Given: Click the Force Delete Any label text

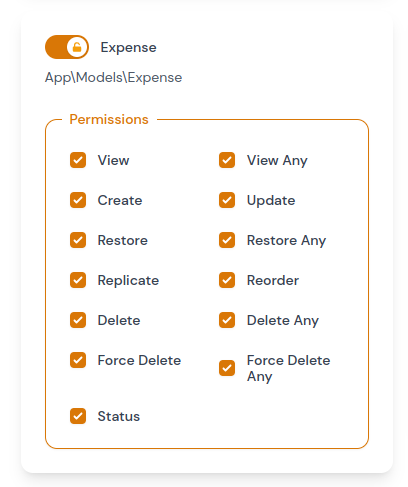Looking at the screenshot, I should 289,368.
